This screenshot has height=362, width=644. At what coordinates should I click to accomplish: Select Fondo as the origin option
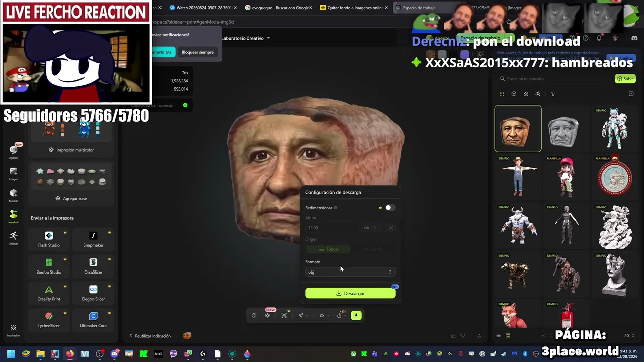(329, 249)
